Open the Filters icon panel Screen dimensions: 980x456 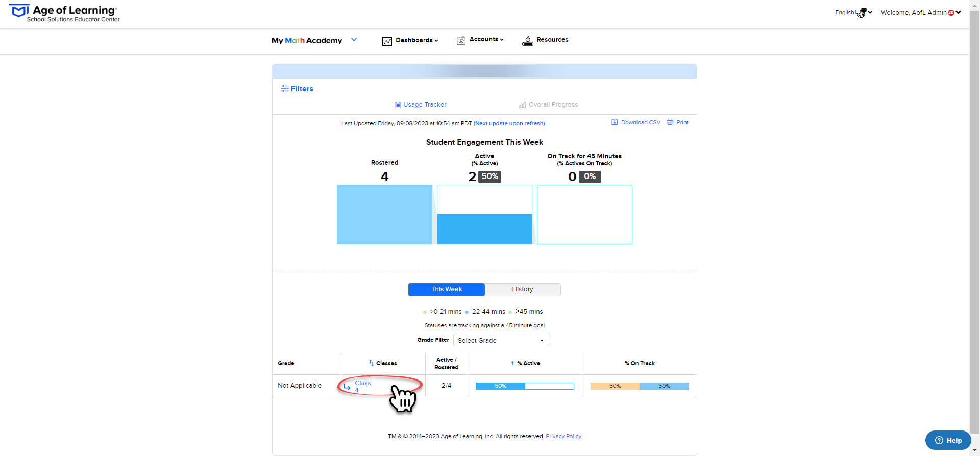pyautogui.click(x=284, y=89)
